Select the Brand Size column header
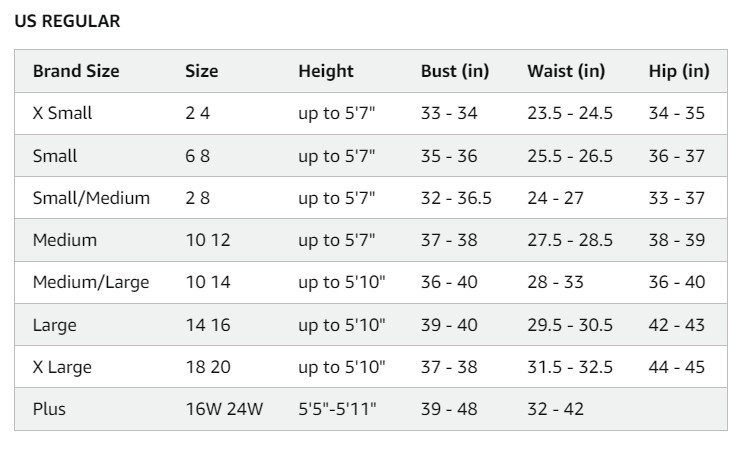Image resolution: width=749 pixels, height=457 pixels. [76, 71]
